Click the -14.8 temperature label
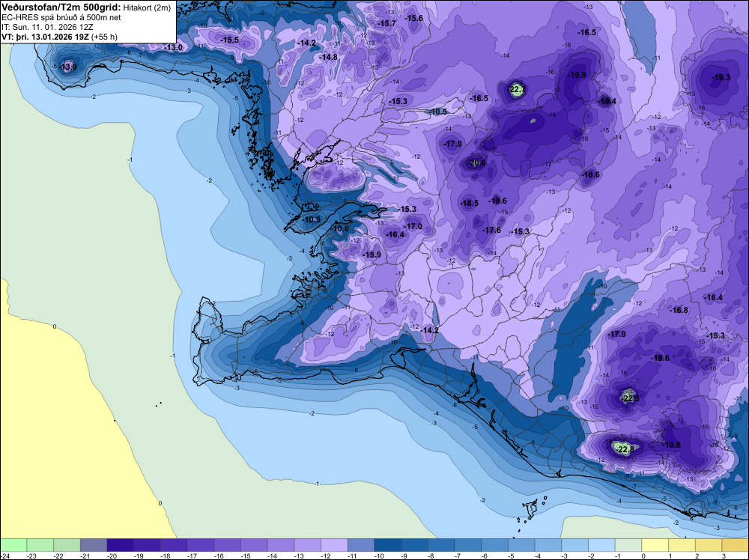 pos(329,57)
